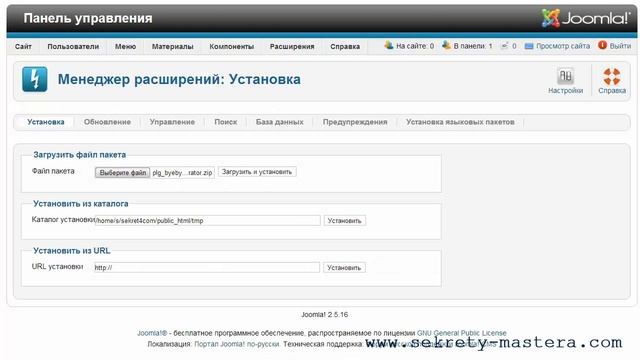The width and height of the screenshot is (640, 360).
Task: Open Портал Joomla! по-русски link
Action: [237, 344]
